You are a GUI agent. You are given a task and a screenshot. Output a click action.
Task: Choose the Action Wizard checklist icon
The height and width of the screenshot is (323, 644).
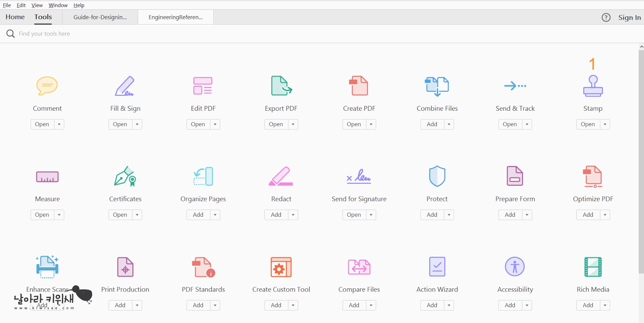coord(437,267)
